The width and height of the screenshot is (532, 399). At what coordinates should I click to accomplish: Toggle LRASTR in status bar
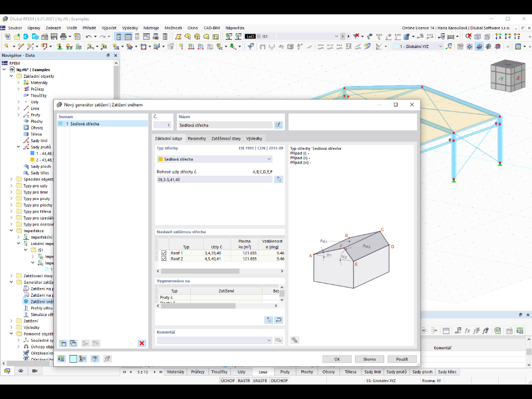click(260, 381)
